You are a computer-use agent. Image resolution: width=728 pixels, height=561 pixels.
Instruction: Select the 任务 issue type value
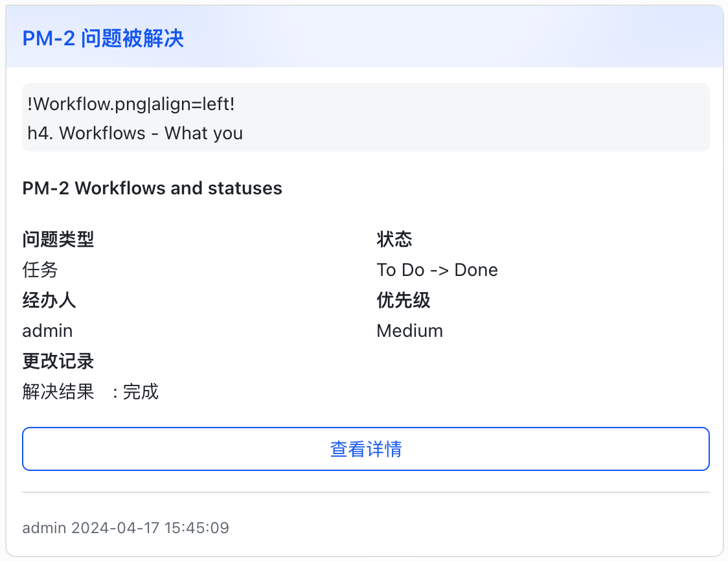40,269
